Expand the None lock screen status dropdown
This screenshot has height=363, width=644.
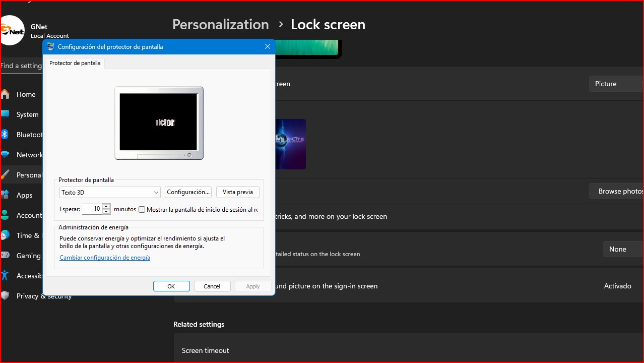622,249
